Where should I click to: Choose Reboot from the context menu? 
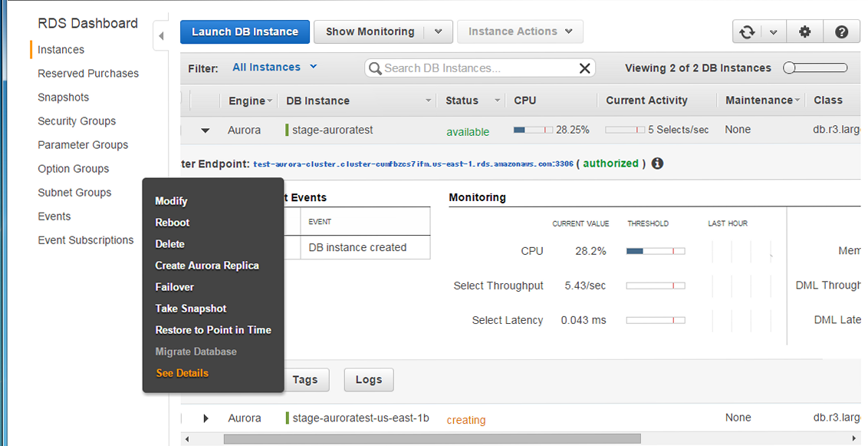coord(173,223)
